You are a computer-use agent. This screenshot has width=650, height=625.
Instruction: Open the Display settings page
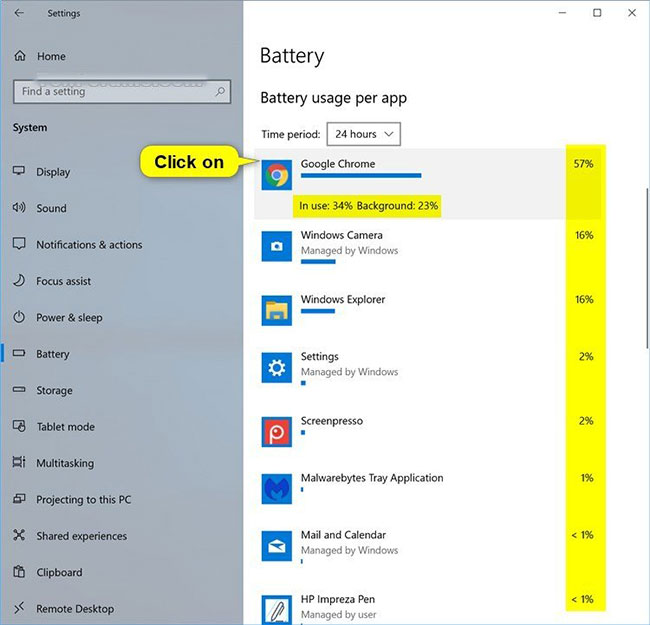click(x=53, y=172)
